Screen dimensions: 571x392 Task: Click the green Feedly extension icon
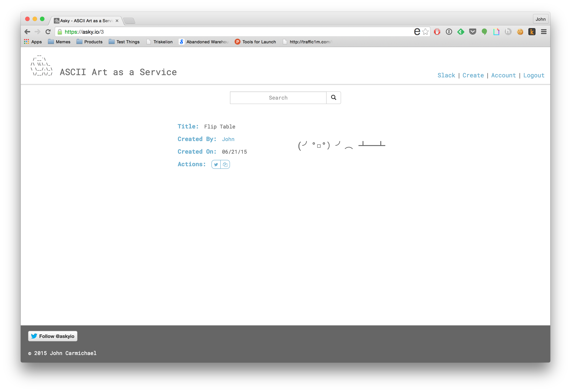(461, 32)
